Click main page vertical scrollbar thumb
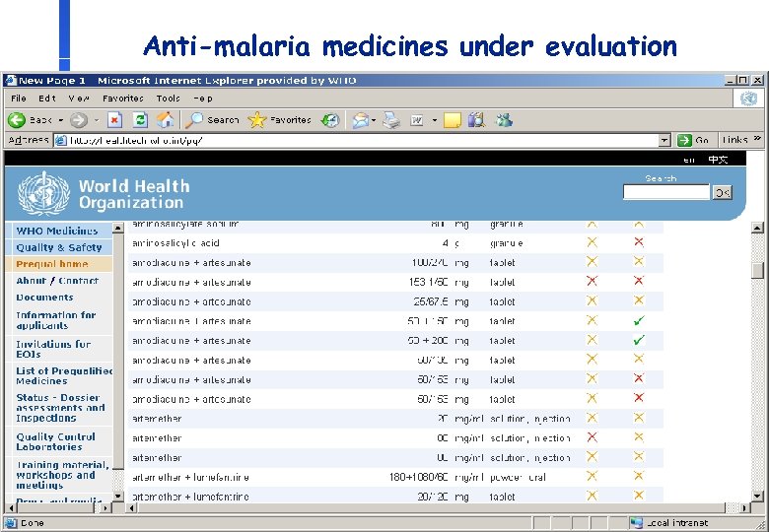769x532 pixels. (x=758, y=270)
